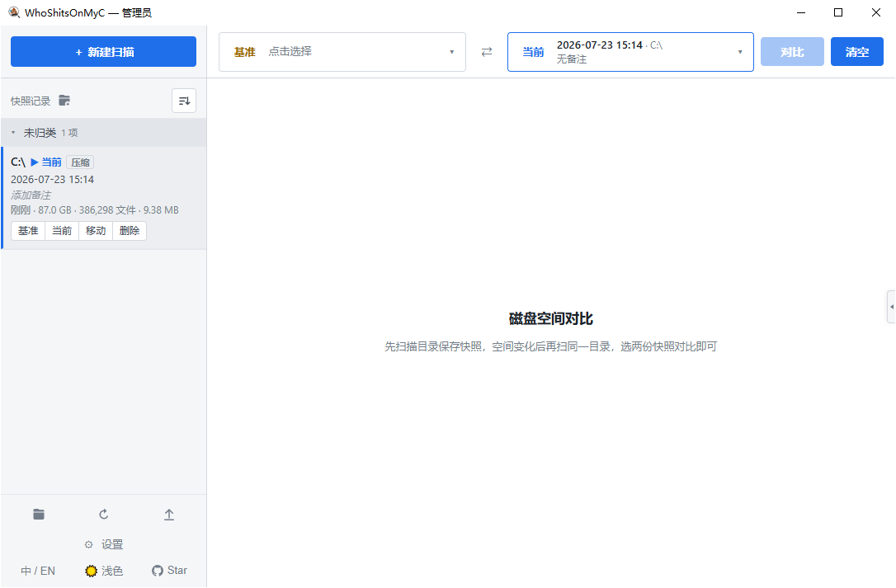
Task: Open the snapshot sort order button
Action: tap(184, 101)
